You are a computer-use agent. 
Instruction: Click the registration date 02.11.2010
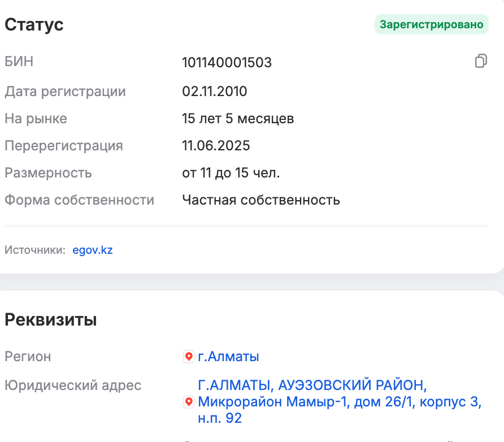[x=214, y=92]
